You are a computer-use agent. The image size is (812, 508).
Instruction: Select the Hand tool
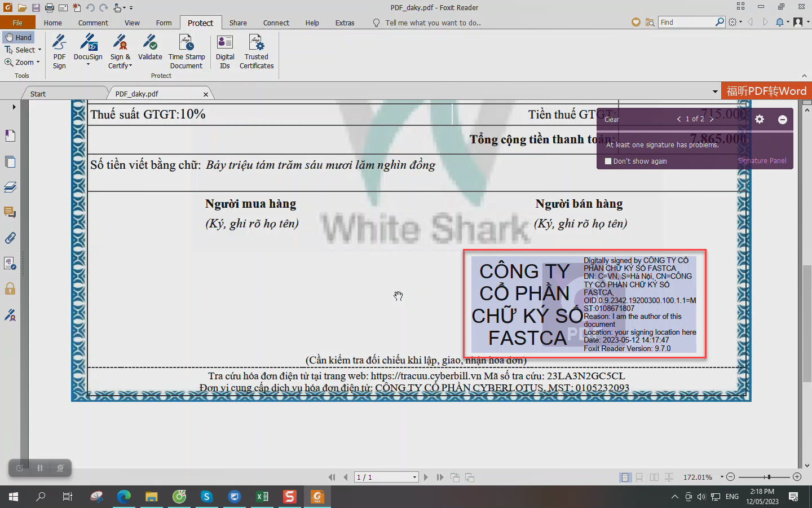pyautogui.click(x=19, y=37)
